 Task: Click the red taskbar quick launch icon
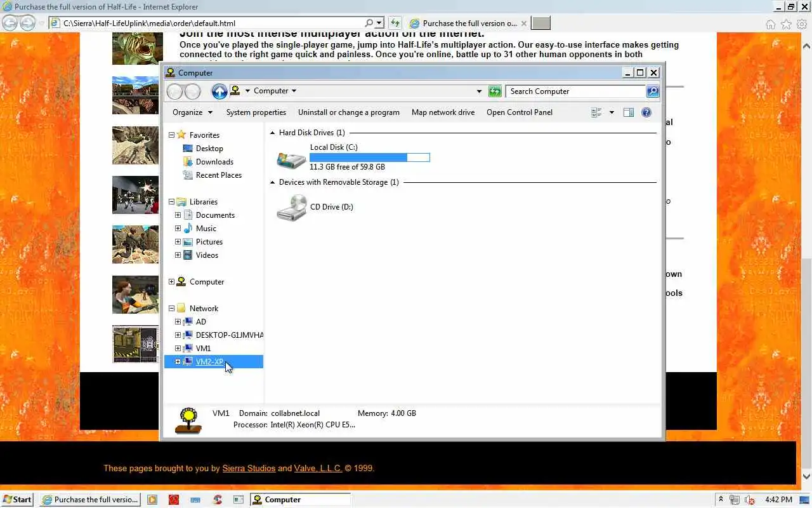pos(174,500)
